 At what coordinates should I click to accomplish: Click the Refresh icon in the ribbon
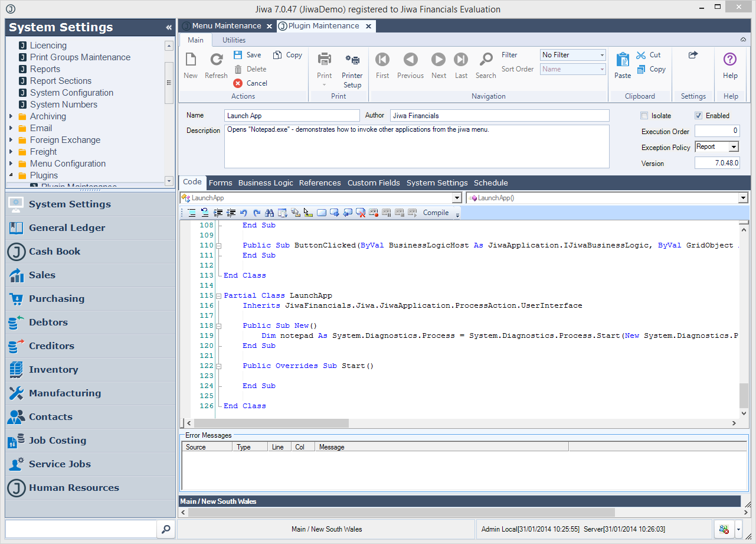216,60
